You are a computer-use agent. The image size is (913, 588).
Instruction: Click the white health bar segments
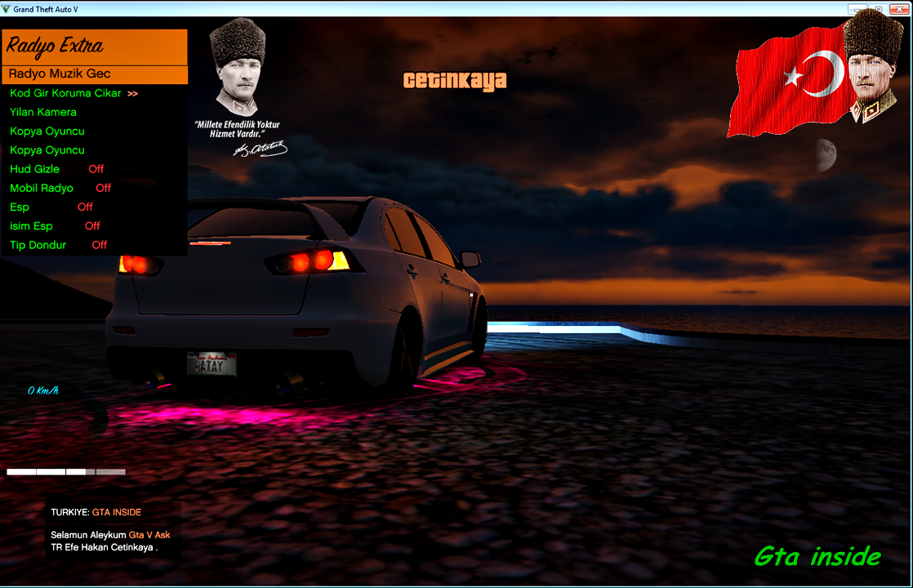point(66,471)
